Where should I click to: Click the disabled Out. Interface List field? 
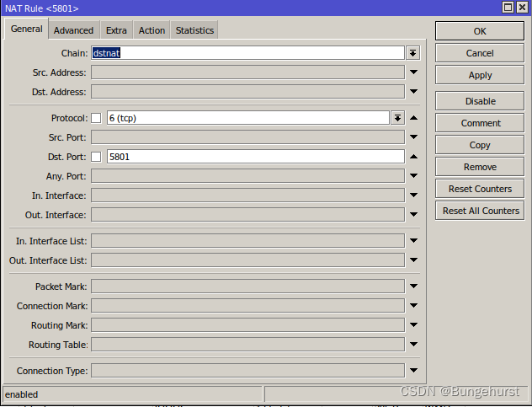(x=247, y=260)
